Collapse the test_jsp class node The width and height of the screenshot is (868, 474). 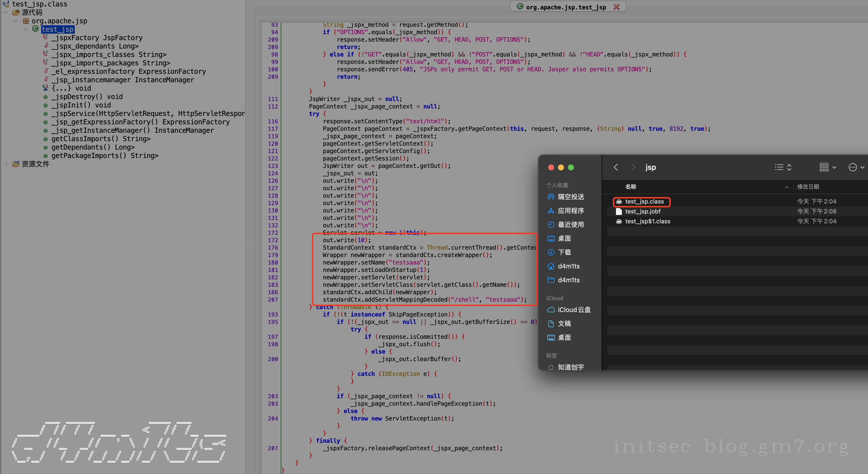point(26,29)
